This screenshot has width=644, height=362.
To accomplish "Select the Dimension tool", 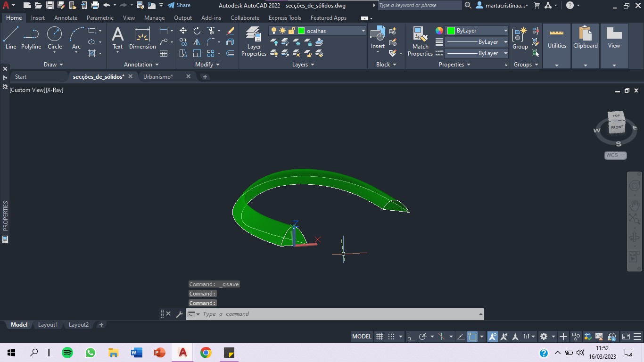I will 142,38.
